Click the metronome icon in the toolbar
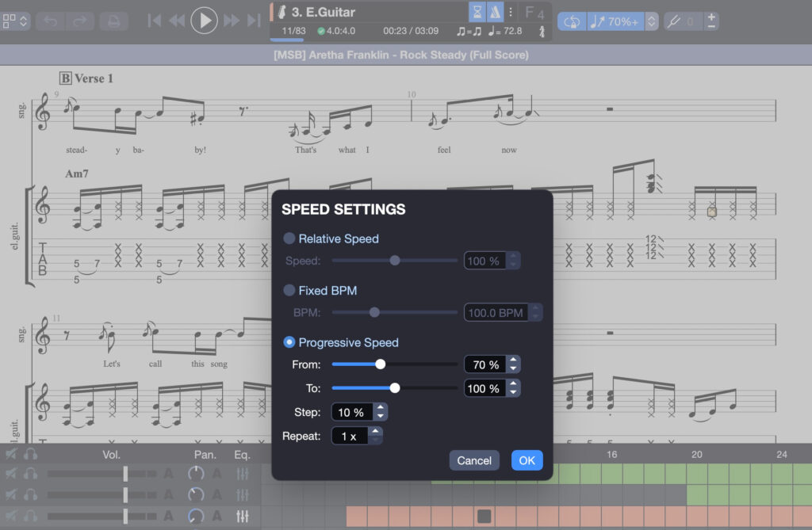812x530 pixels. (x=496, y=11)
